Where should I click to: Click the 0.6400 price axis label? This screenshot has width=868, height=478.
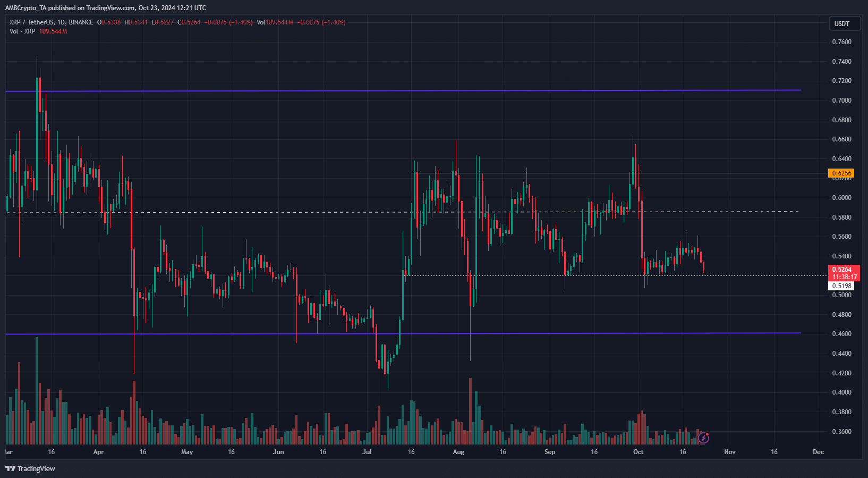(x=841, y=159)
